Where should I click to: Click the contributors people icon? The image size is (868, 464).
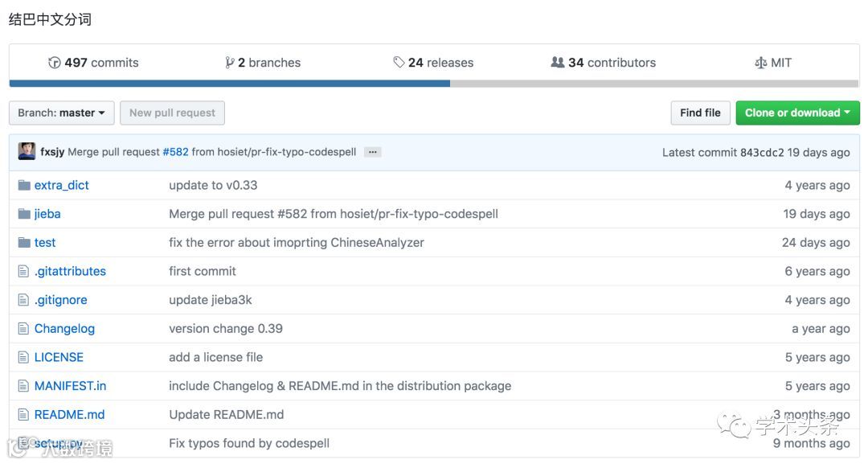(558, 62)
